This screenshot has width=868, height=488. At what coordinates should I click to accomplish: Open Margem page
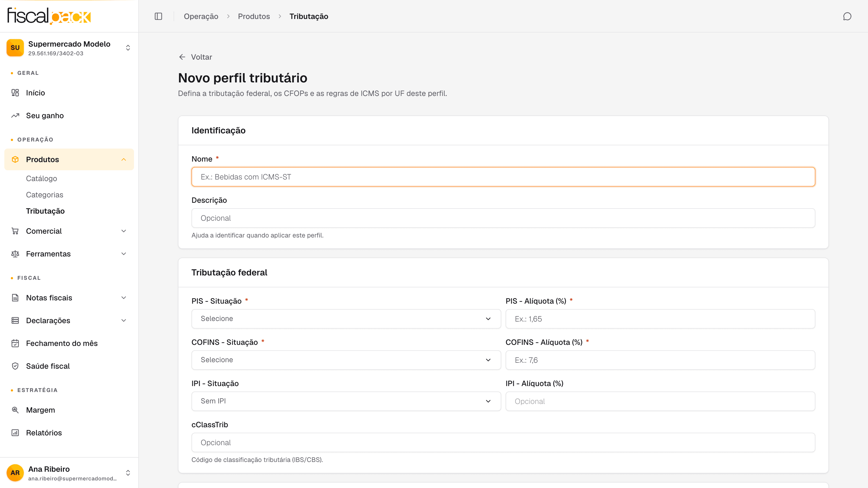click(x=69, y=410)
